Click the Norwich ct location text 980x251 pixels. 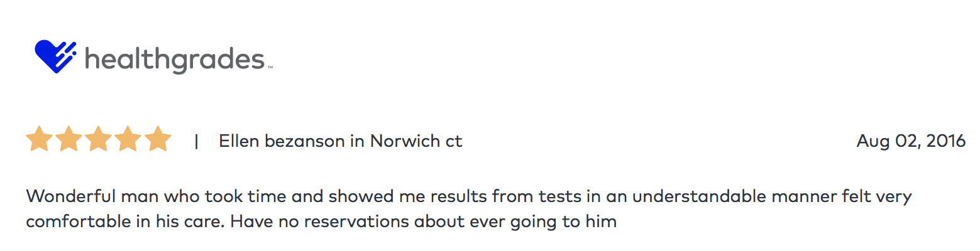pos(416,141)
